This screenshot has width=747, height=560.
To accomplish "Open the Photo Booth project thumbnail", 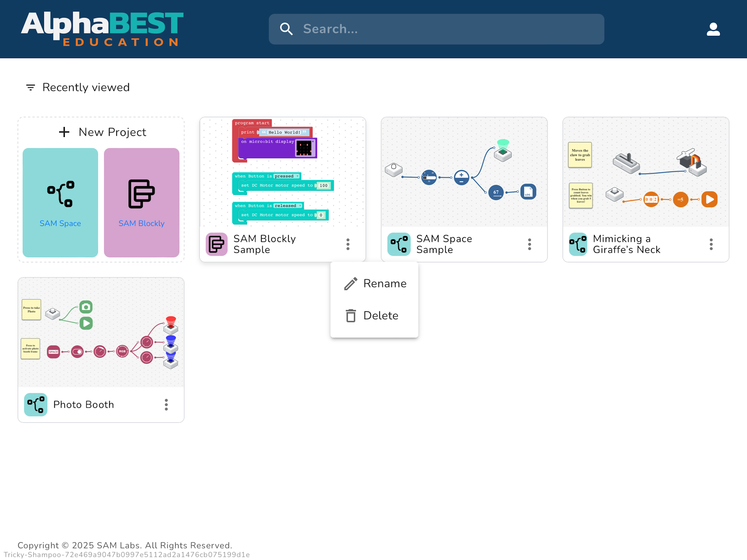I will pos(101,332).
